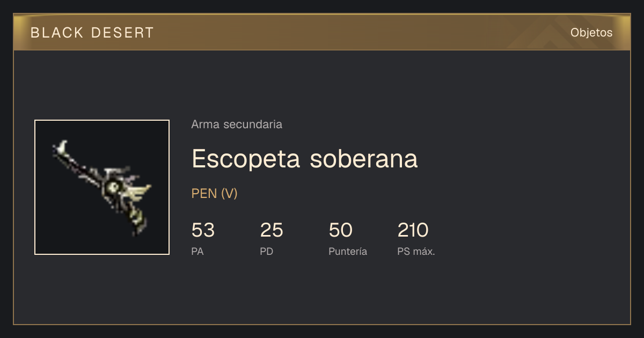Open the Objetos link in header

[591, 32]
